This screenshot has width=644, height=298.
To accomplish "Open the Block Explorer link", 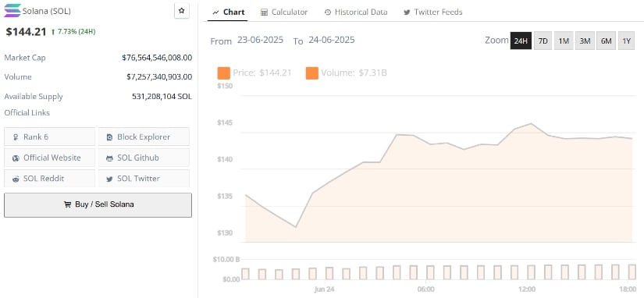I will coord(144,137).
